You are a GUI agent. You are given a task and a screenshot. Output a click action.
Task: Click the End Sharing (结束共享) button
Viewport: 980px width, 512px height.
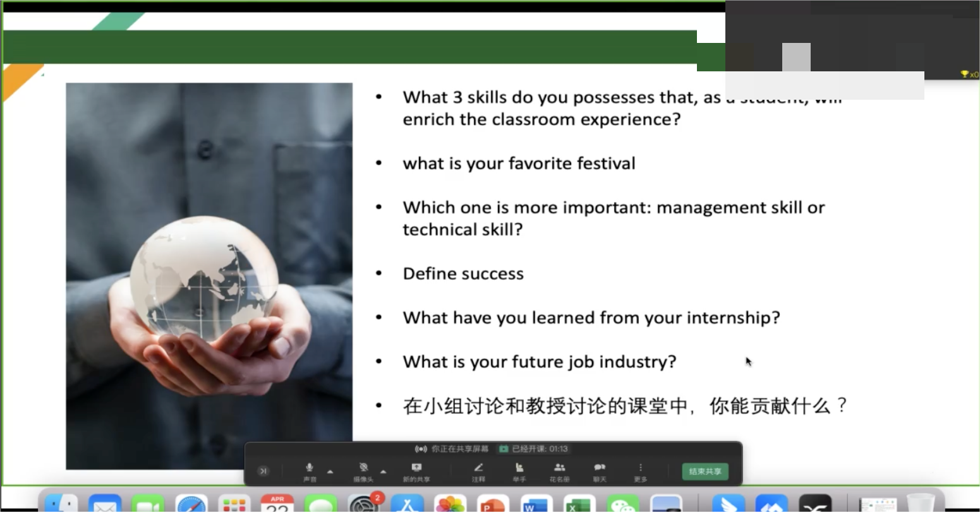coord(705,472)
